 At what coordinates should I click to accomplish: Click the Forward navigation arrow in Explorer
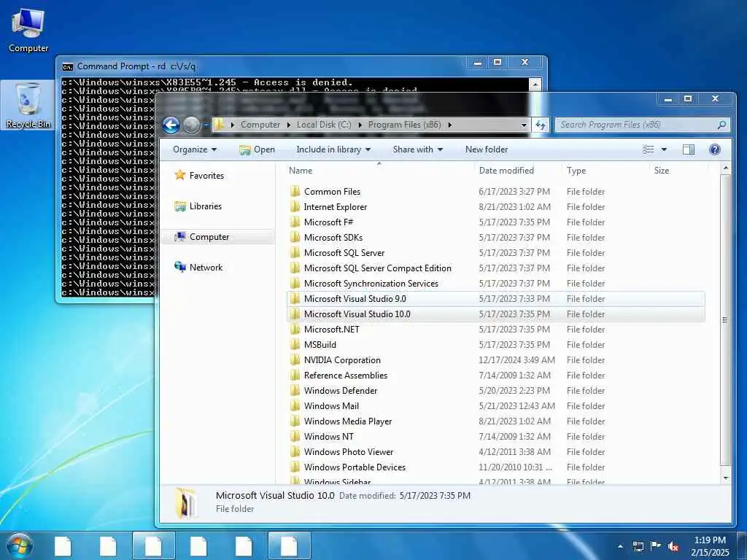(192, 125)
